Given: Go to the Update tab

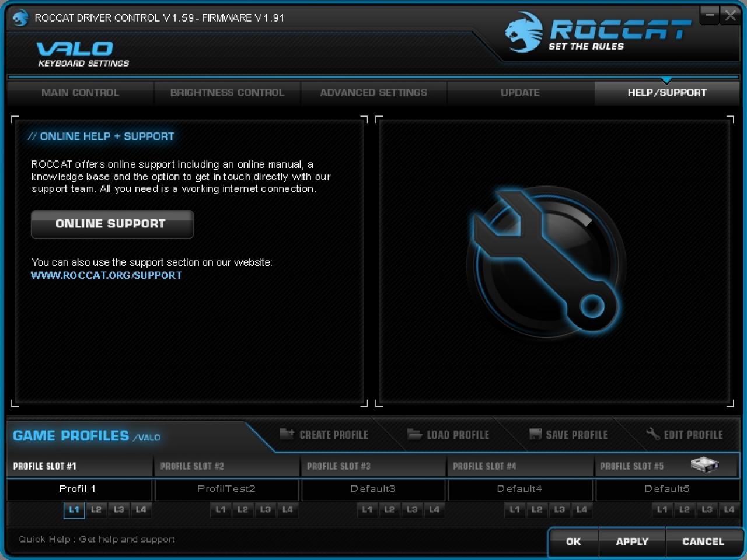Looking at the screenshot, I should tap(520, 93).
